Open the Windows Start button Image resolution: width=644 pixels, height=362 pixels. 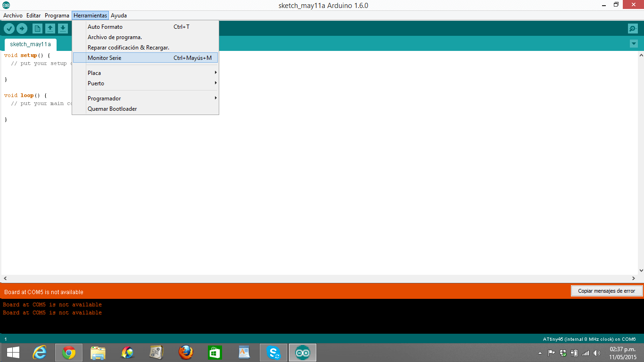point(13,353)
